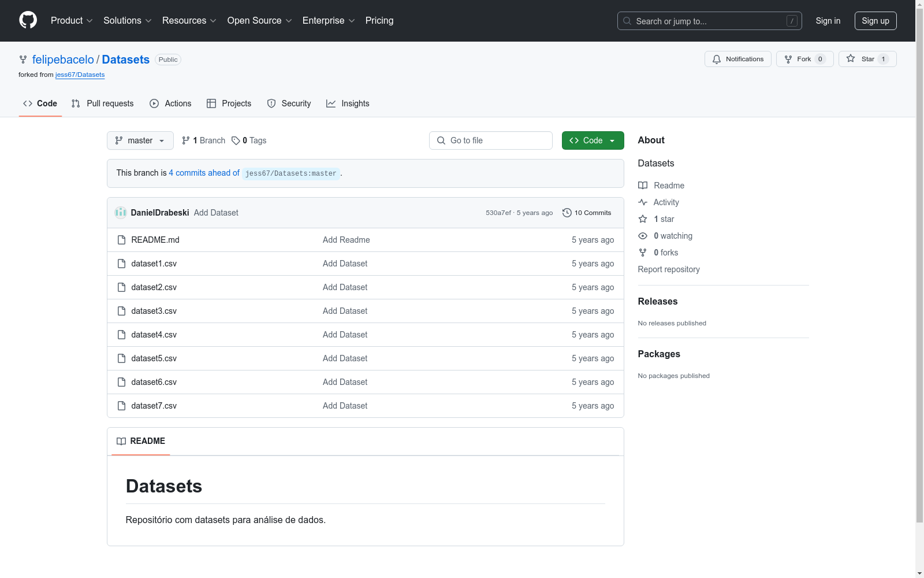The height and width of the screenshot is (578, 924).
Task: Click the DanielDrabeski author name
Action: pyautogui.click(x=160, y=213)
